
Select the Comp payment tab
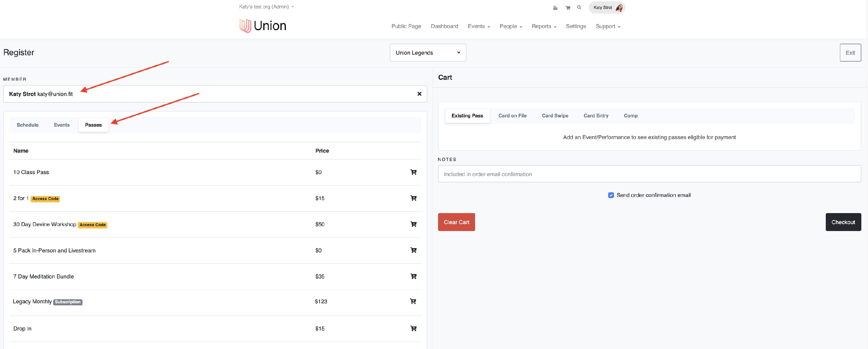pos(630,116)
